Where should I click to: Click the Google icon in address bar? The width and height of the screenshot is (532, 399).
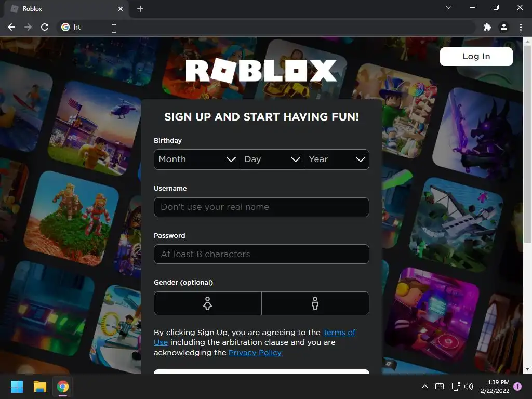click(65, 27)
